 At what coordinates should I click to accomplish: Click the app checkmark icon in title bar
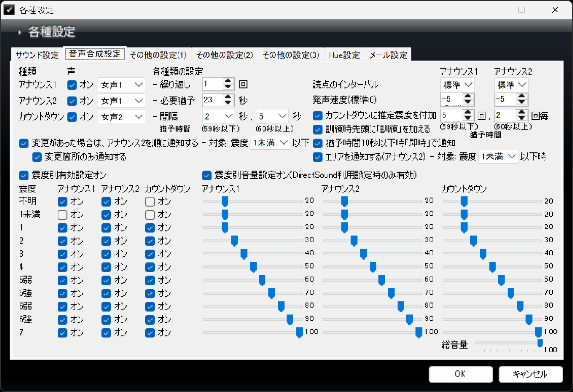click(x=9, y=10)
